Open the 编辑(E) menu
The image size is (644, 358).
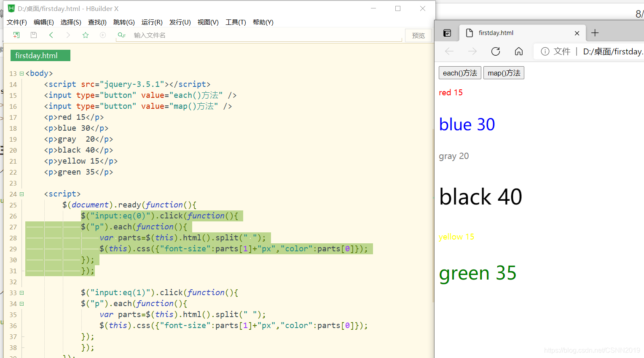pyautogui.click(x=44, y=22)
